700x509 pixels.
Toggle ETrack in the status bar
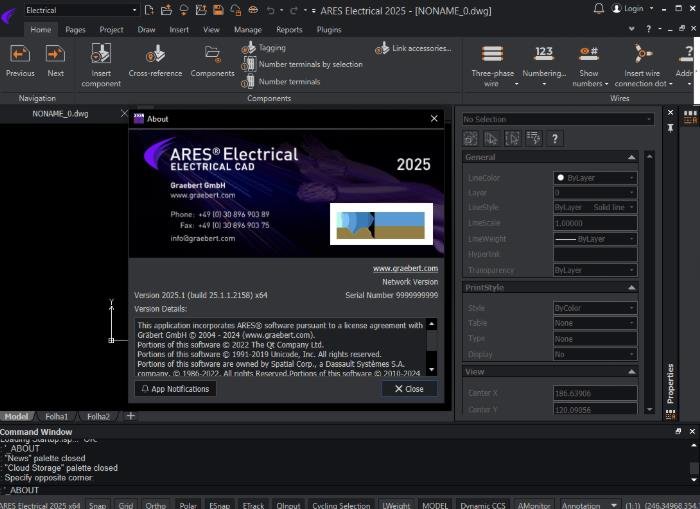254,505
